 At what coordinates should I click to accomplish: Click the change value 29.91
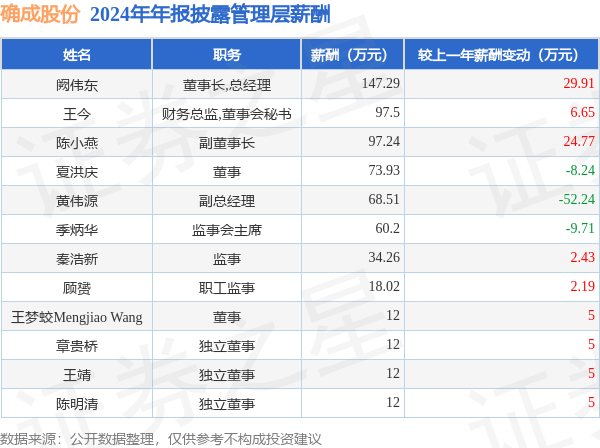(579, 83)
